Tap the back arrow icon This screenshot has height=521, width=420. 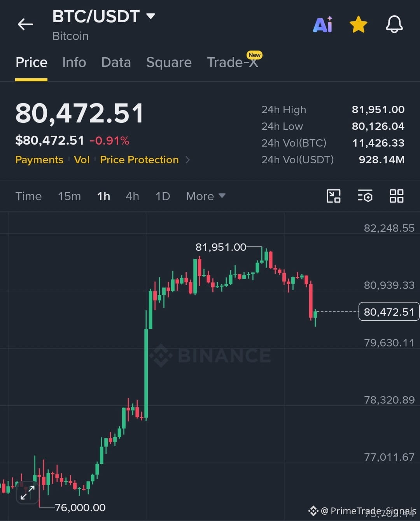25,24
